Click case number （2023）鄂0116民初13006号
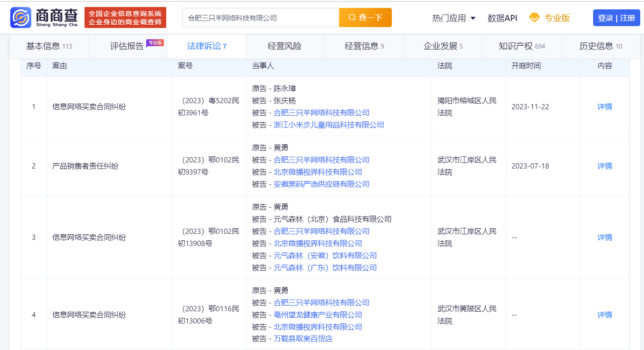Screen dimensions: 644x350 (x=209, y=315)
